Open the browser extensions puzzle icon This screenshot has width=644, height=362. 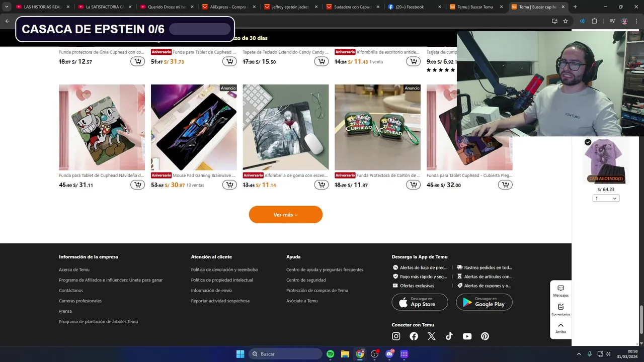click(594, 21)
